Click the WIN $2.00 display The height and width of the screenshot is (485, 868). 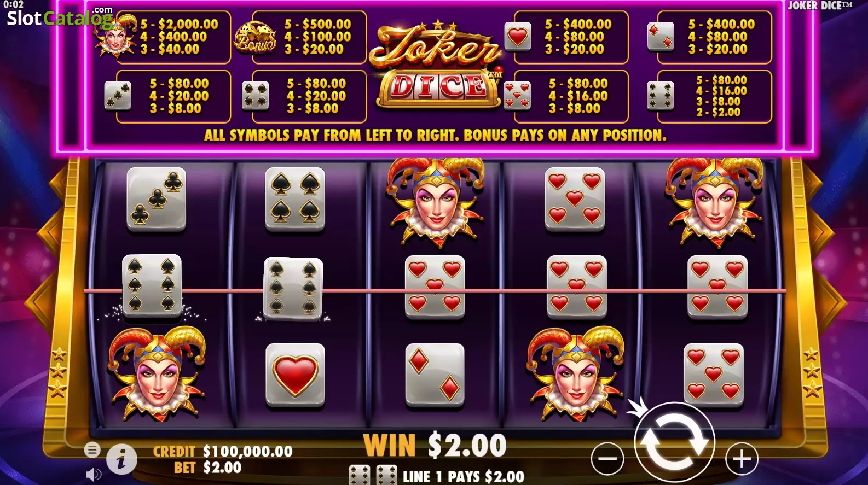tap(435, 445)
